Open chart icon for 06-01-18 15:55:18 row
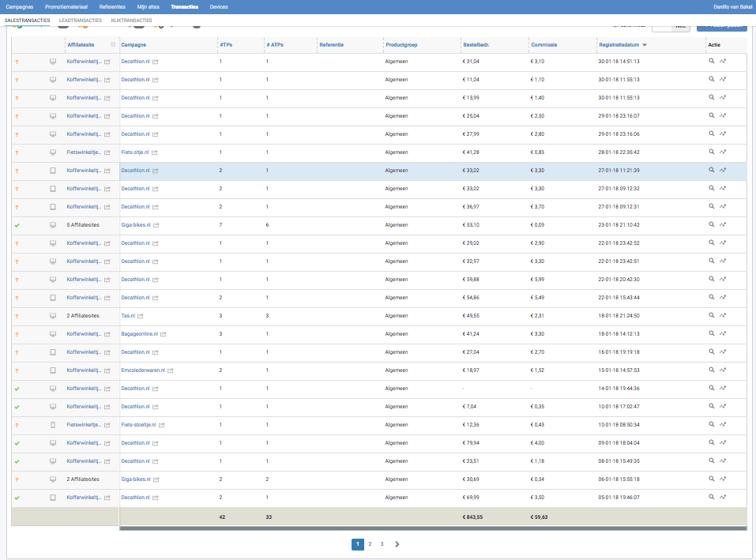The image size is (756, 560). click(x=723, y=479)
